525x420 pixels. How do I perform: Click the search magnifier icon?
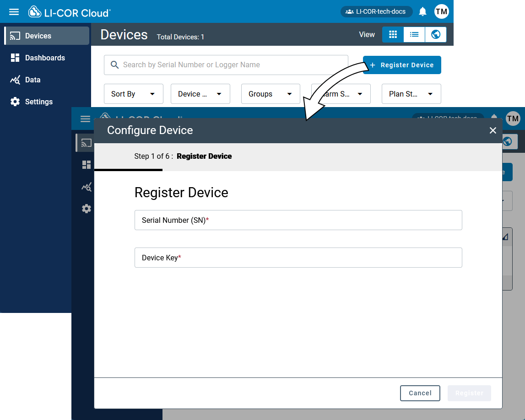(x=114, y=65)
